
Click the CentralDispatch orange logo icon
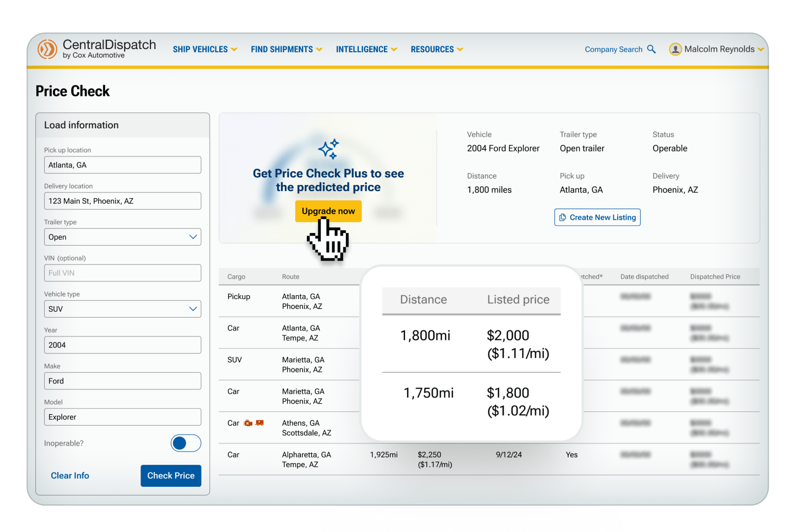pos(47,49)
